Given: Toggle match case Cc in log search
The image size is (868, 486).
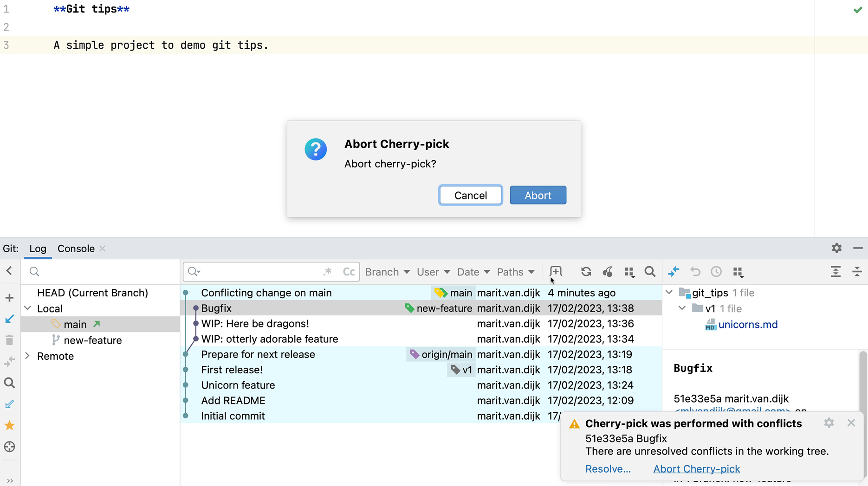Looking at the screenshot, I should [349, 272].
